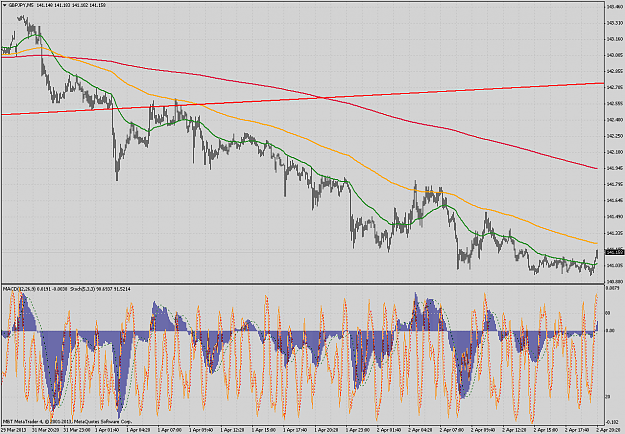625x434 pixels.
Task: Click the '1 Apr 01:40' time axis label
Action: [106, 430]
